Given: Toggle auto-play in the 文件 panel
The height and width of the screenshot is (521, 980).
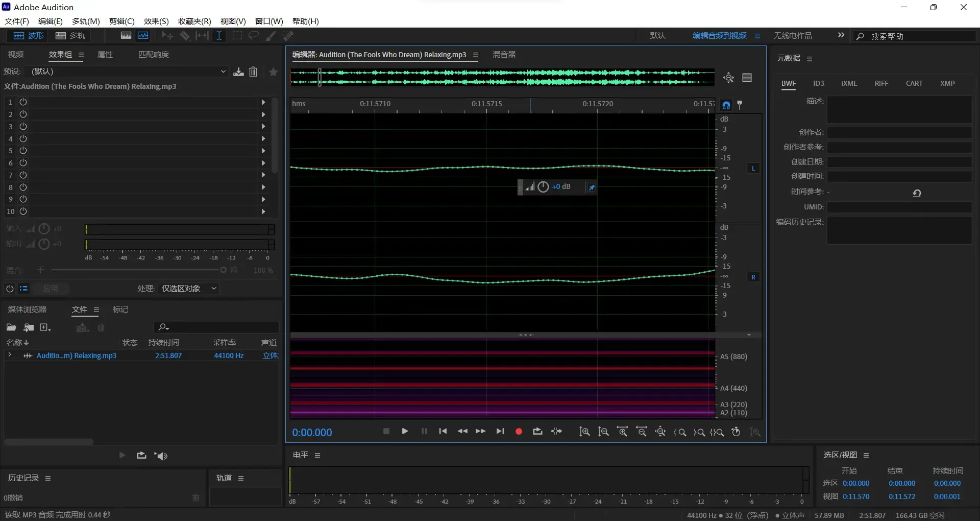Looking at the screenshot, I should [161, 456].
